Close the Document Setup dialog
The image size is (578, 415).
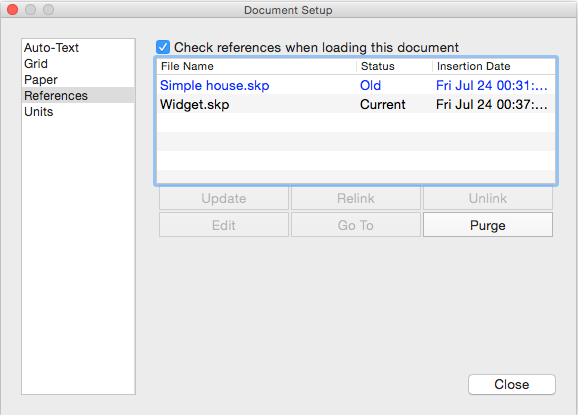(512, 384)
